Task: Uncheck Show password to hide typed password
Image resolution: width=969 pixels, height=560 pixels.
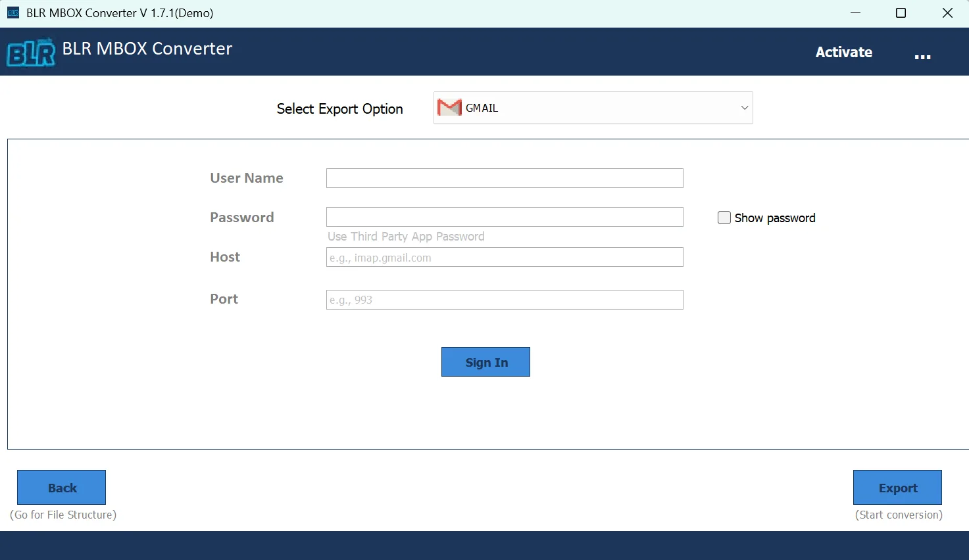Action: point(724,217)
